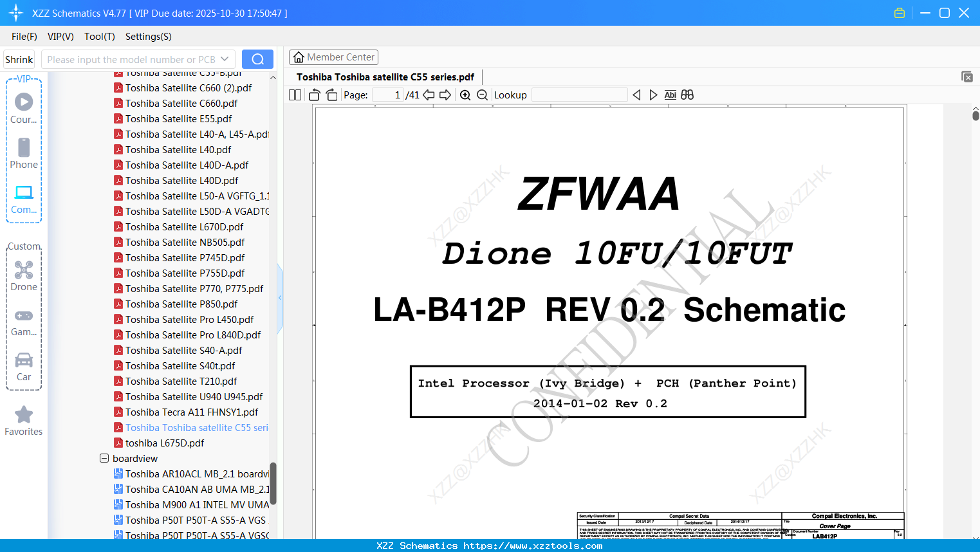Open Toshiba Satellite L40.pdf
The height and width of the screenshot is (552, 980).
click(172, 150)
